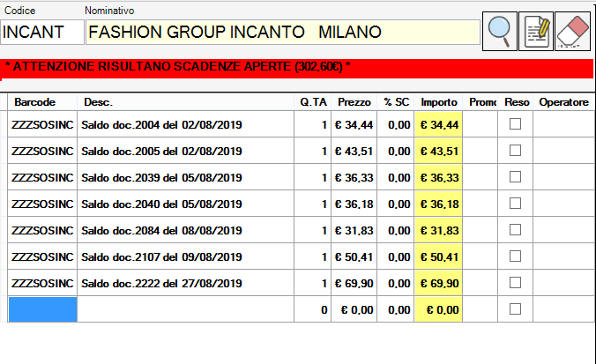Click the Operatore column header
596x364 pixels.
pos(562,102)
